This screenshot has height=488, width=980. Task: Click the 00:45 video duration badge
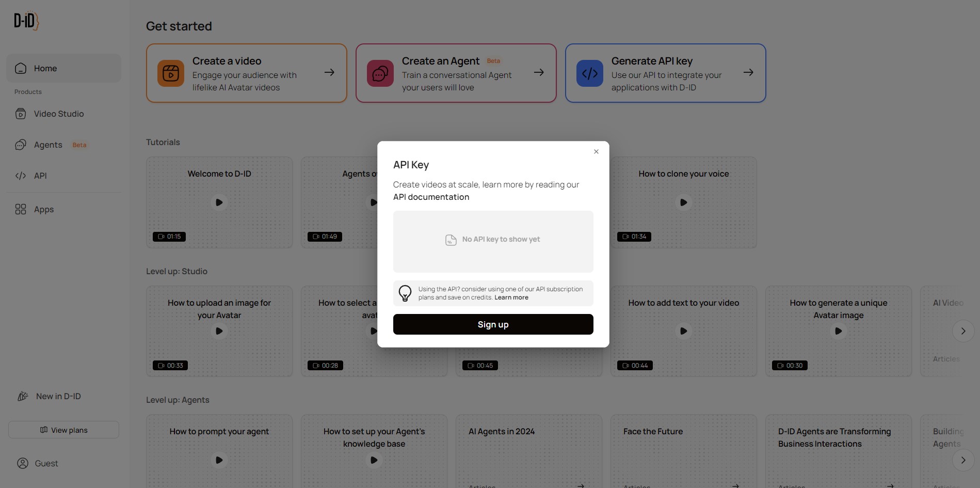pyautogui.click(x=480, y=366)
